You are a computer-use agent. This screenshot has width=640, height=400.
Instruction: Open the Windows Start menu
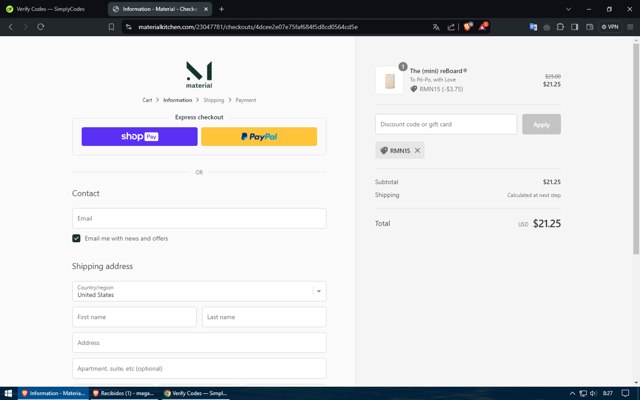pos(8,393)
